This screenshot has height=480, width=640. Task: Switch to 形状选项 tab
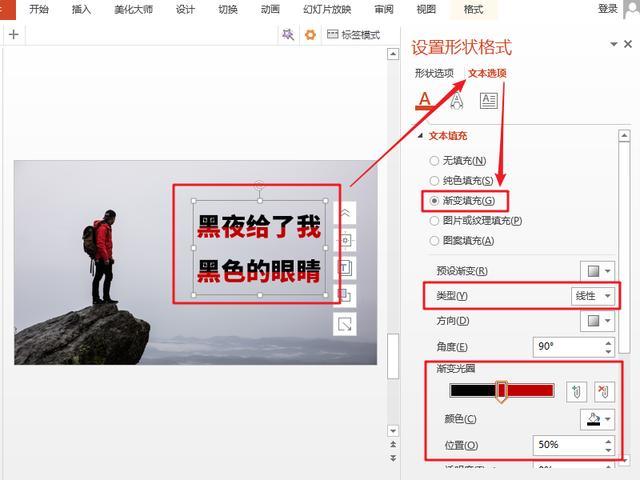tap(434, 73)
